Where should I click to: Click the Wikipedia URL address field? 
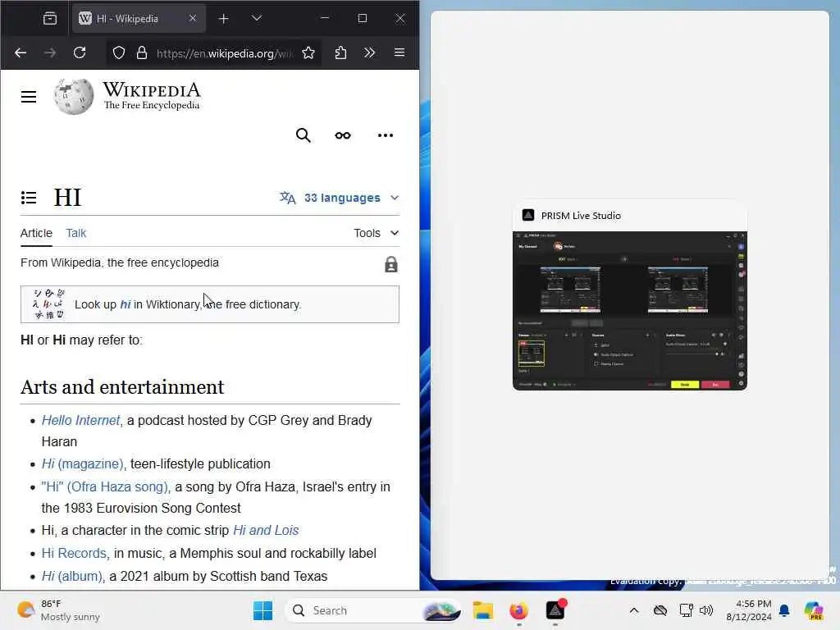[x=225, y=53]
